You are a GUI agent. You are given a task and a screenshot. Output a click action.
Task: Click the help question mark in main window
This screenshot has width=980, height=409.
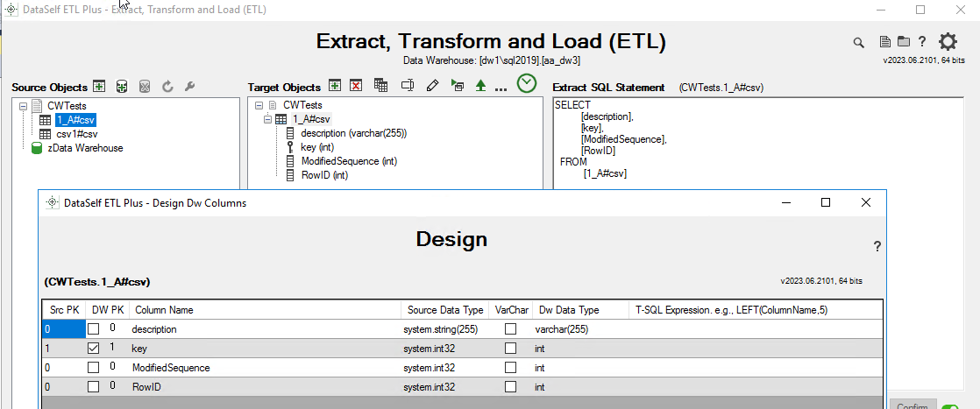pyautogui.click(x=922, y=42)
